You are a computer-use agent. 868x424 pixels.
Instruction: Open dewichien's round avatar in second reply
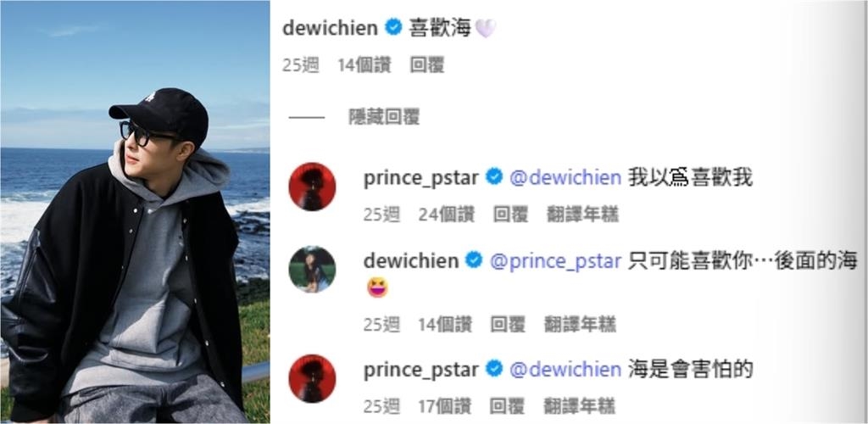(x=312, y=270)
